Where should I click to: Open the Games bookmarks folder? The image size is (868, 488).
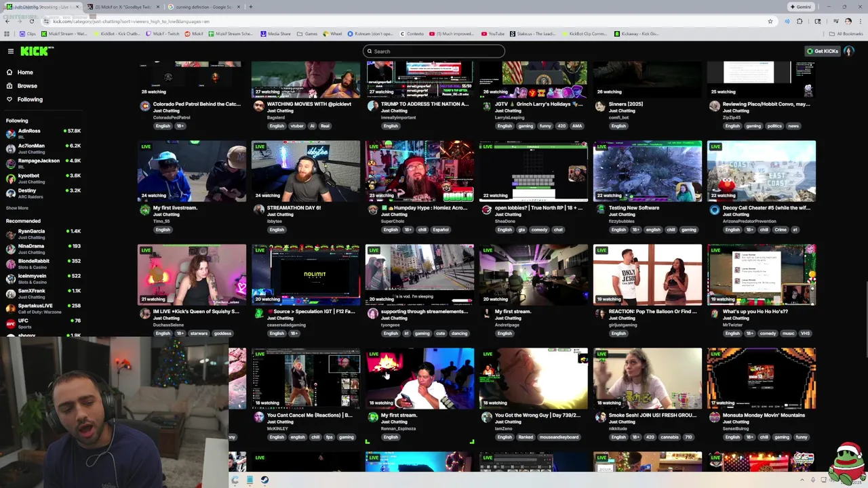coord(307,34)
